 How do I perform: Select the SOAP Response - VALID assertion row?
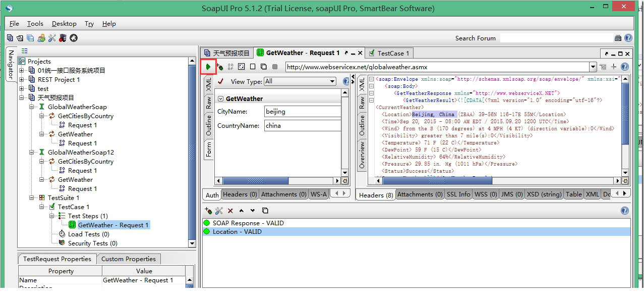click(x=416, y=223)
